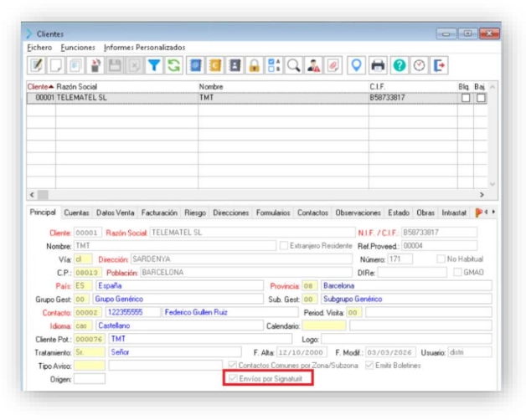Click the new blank record icon

click(55, 65)
